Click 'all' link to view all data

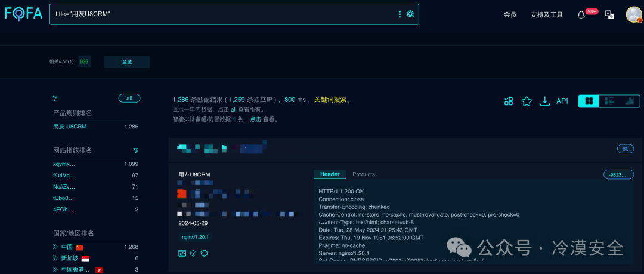[233, 110]
